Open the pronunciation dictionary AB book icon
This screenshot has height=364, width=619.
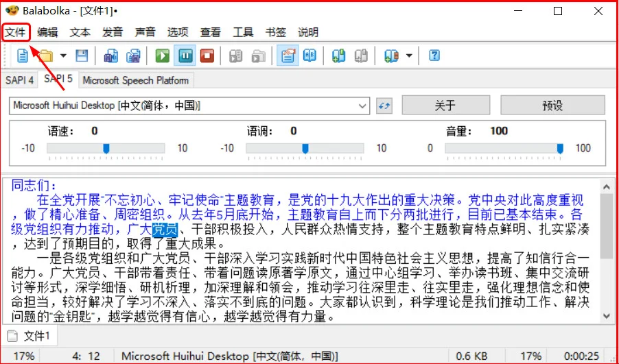[310, 56]
